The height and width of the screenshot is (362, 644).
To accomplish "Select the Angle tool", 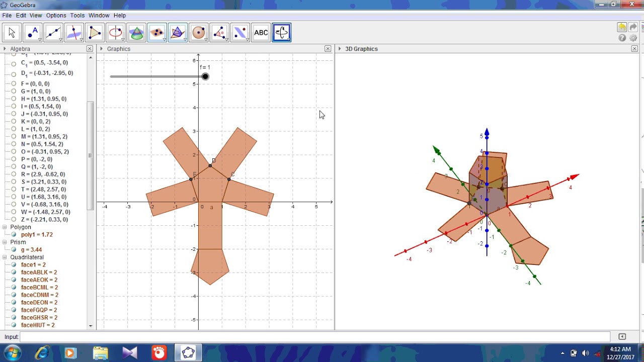I will [219, 33].
